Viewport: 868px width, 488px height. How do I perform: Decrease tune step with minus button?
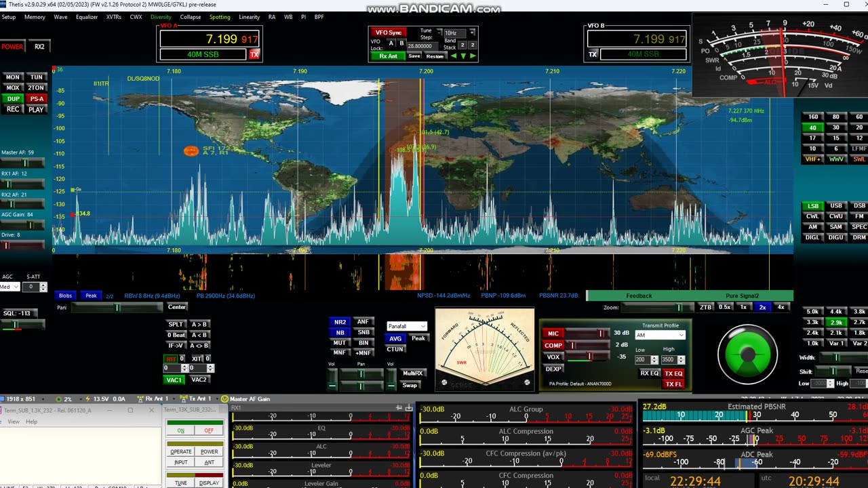coord(439,33)
